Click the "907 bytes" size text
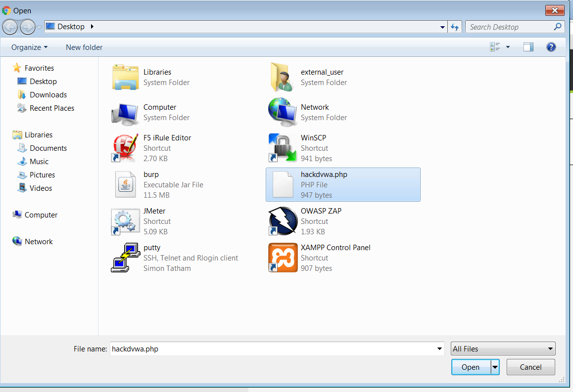 tap(317, 268)
